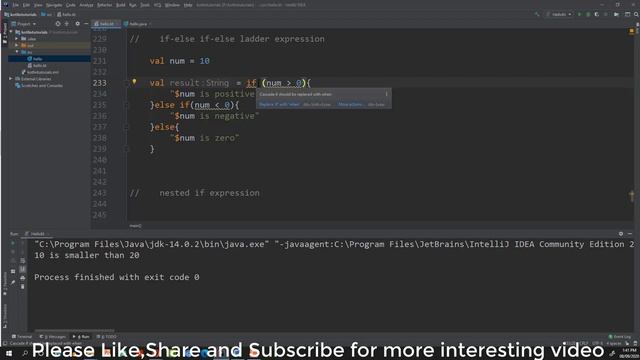640x360 pixels.
Task: Expand the External Libraries node
Action: tap(11, 79)
